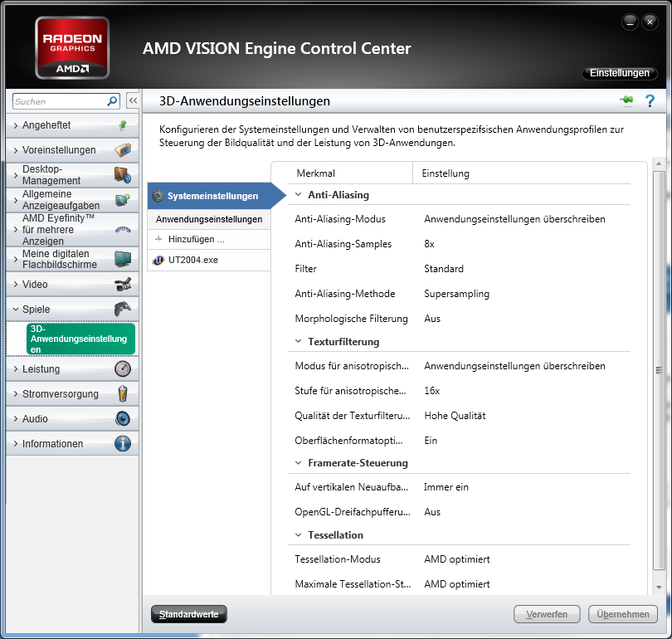Collapse the Tessellation section
Screen dimensions: 672x639
299,535
